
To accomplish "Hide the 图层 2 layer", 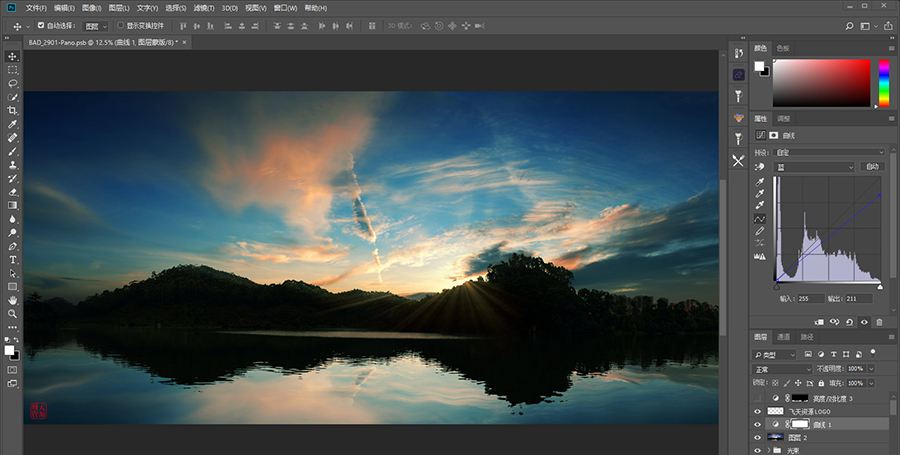I will click(758, 438).
